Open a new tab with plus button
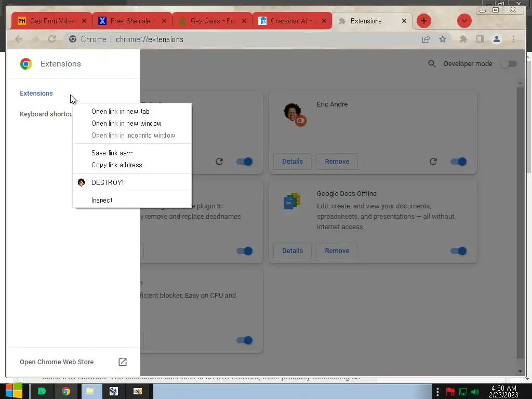 (x=424, y=21)
